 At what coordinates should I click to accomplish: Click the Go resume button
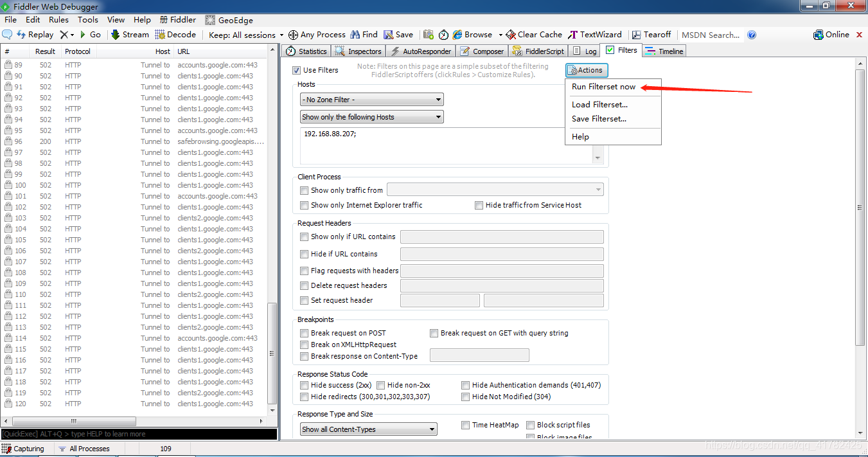90,35
